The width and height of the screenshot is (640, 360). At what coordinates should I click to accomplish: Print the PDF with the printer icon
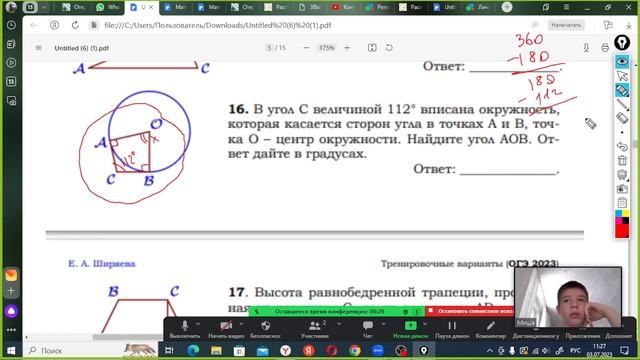click(605, 48)
